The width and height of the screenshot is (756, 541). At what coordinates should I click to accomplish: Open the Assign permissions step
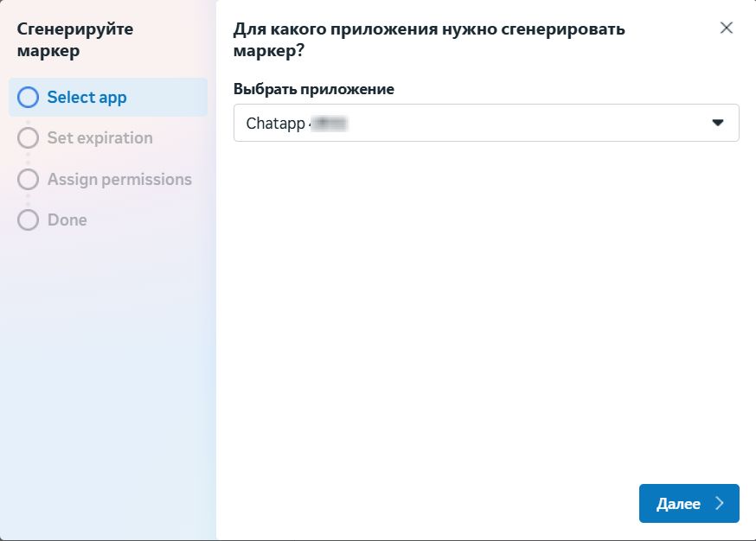coord(119,180)
